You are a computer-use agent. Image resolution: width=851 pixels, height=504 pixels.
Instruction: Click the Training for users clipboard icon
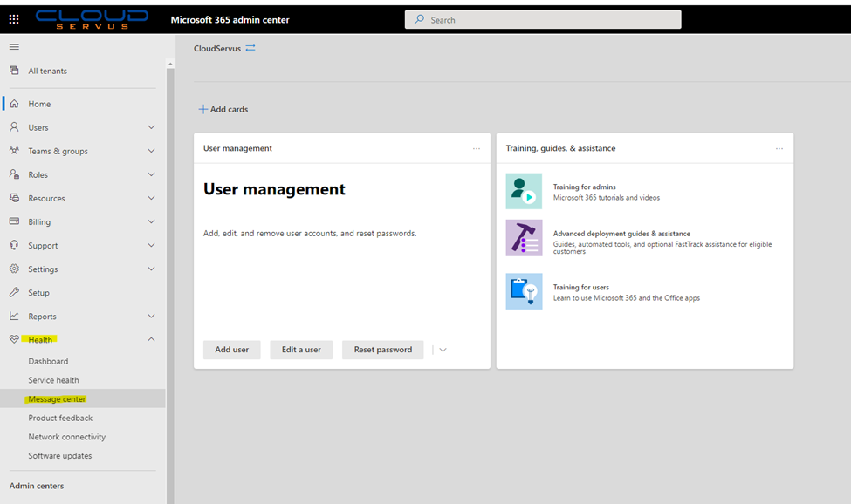click(x=522, y=292)
